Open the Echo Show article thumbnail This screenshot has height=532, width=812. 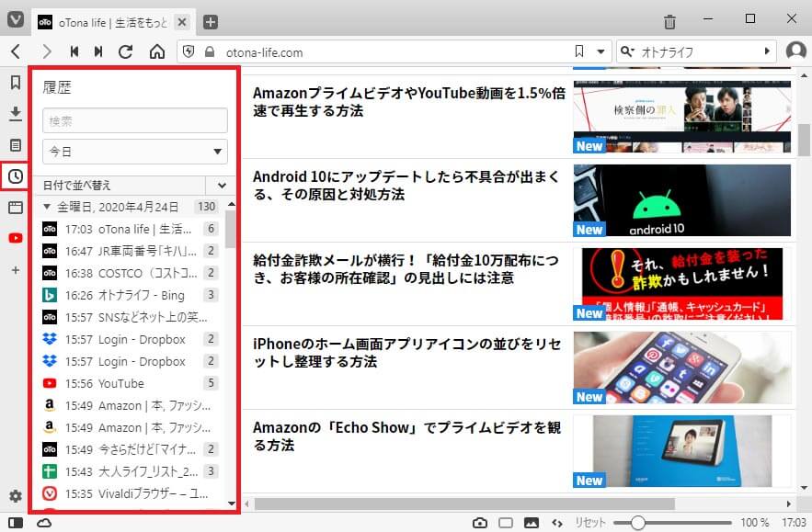(x=682, y=451)
